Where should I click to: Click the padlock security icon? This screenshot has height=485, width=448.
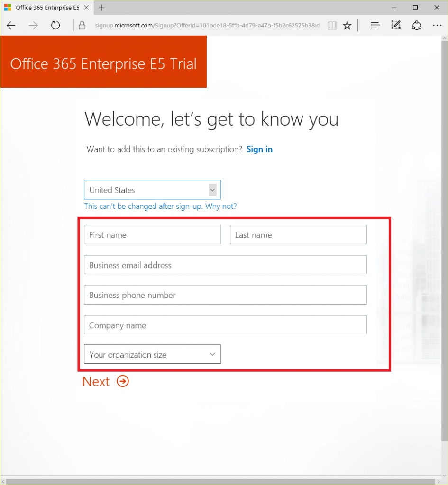tap(82, 25)
